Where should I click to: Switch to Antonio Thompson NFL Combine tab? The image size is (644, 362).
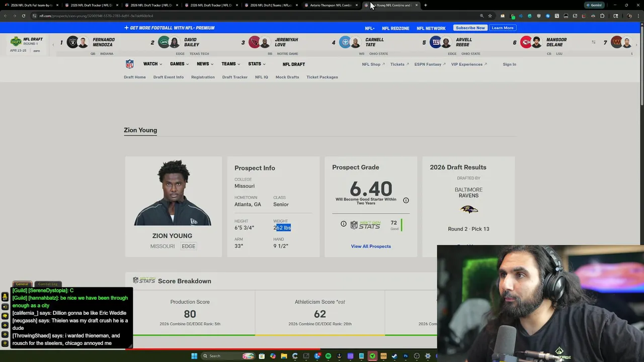point(331,5)
